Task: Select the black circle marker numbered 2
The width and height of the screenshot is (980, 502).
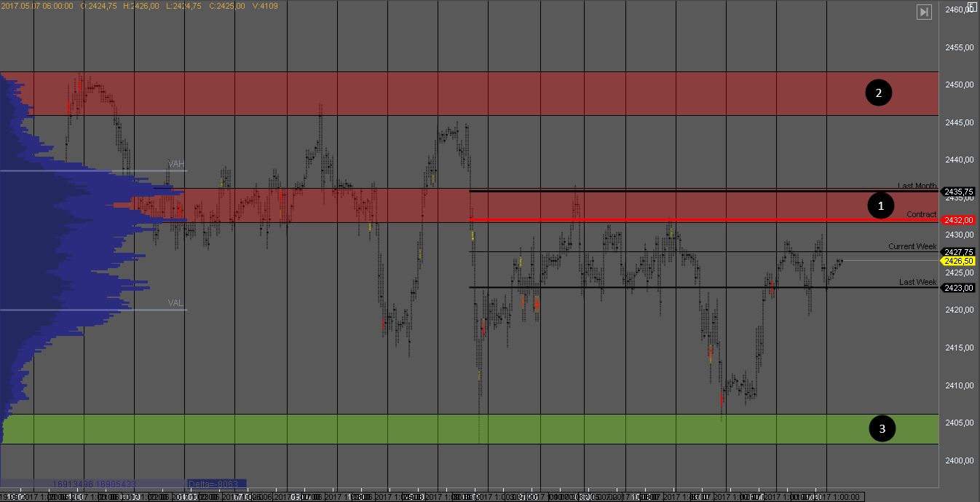Action: click(878, 93)
